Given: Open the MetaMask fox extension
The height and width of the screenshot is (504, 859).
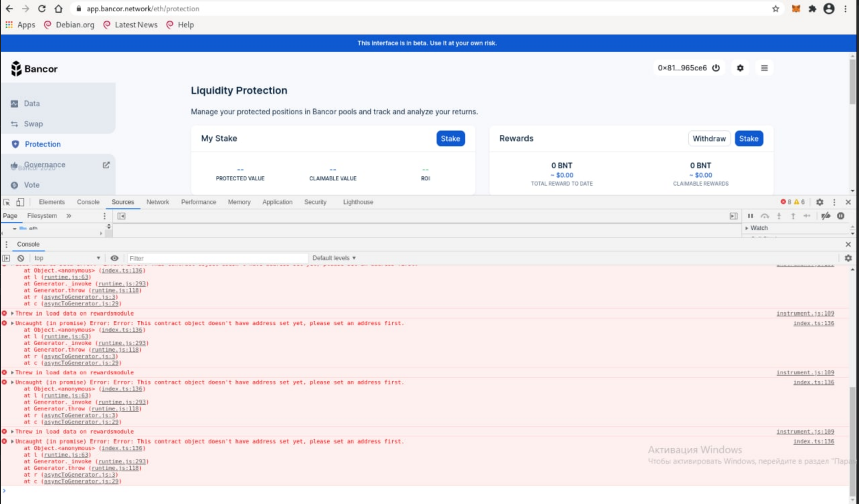Looking at the screenshot, I should point(795,9).
